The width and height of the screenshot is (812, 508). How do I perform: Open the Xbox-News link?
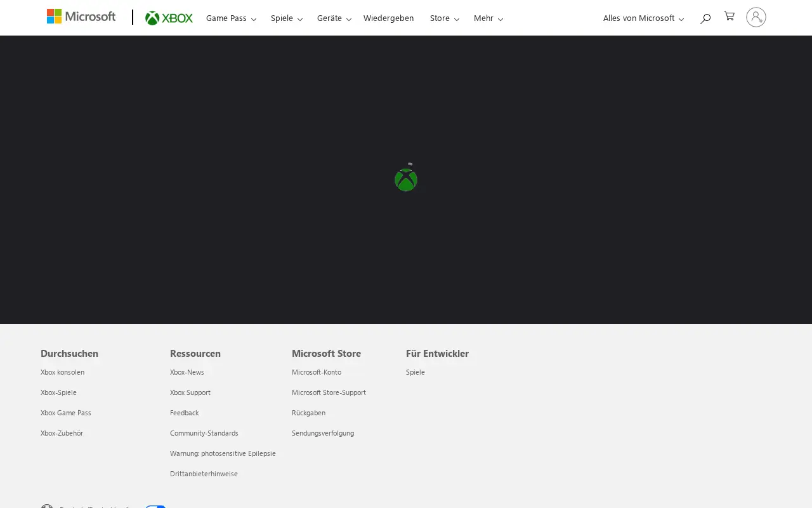[187, 372]
